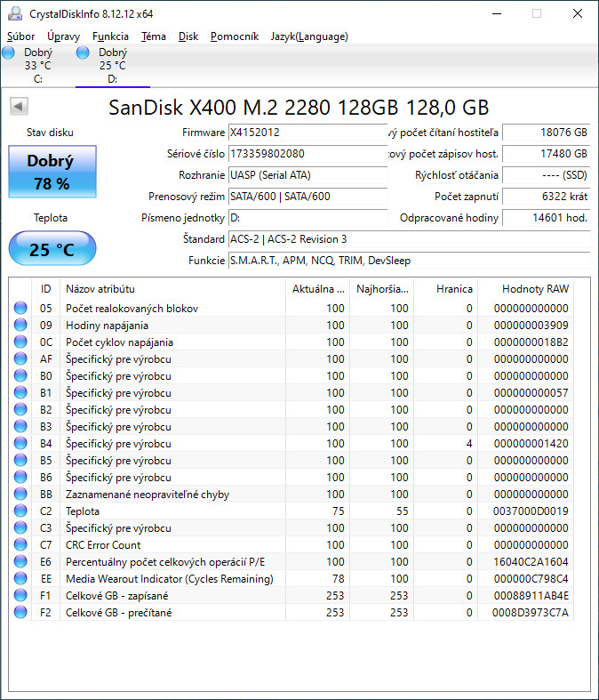Select row CRC Error Count
Viewport: 599px width, 700px height.
point(292,544)
